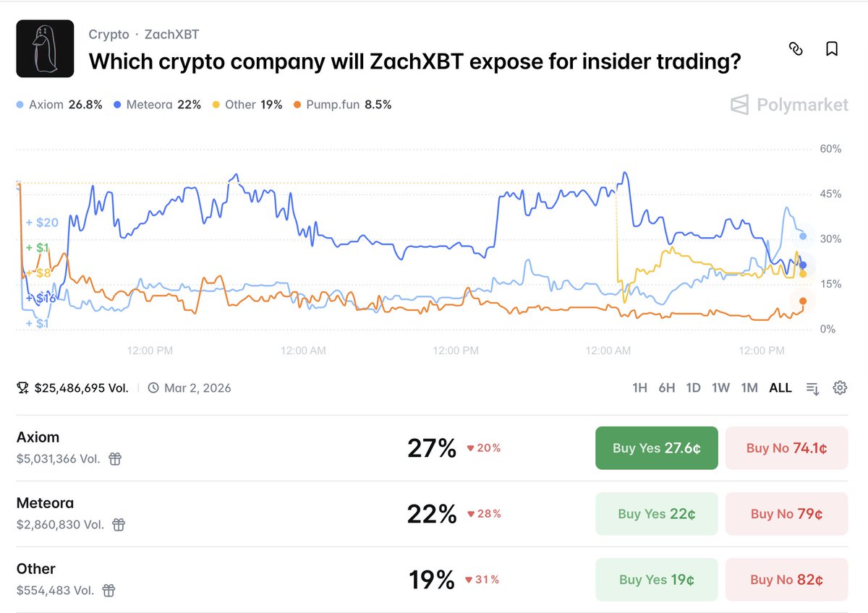The width and height of the screenshot is (868, 613).
Task: Switch to the ALL time range
Action: [x=780, y=388]
